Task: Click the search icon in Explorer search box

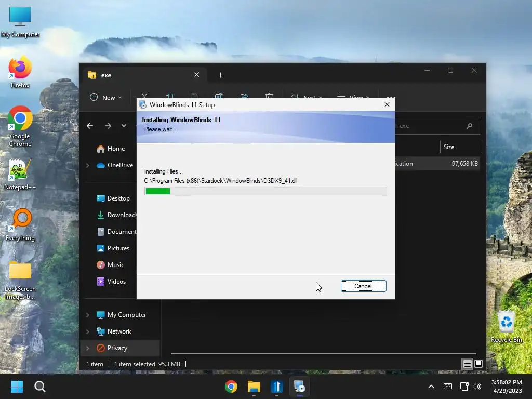Action: tap(470, 126)
